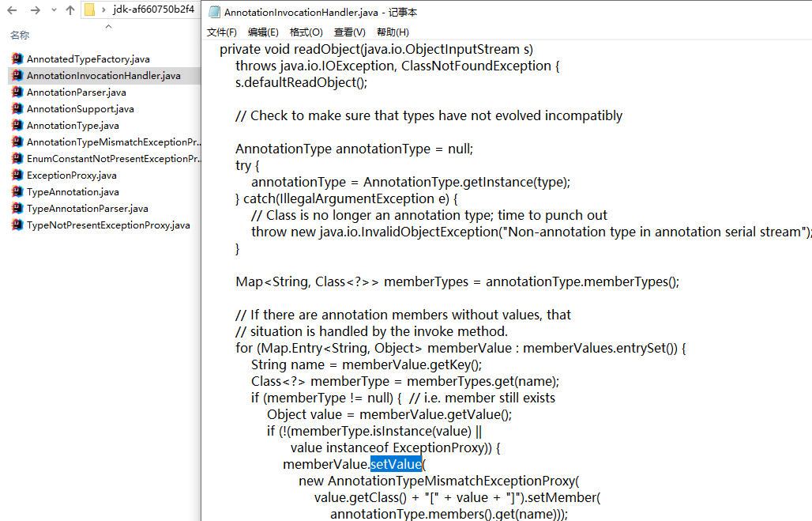The width and height of the screenshot is (812, 521).
Task: Click the AnnotationSupport.java file icon
Action: (17, 108)
